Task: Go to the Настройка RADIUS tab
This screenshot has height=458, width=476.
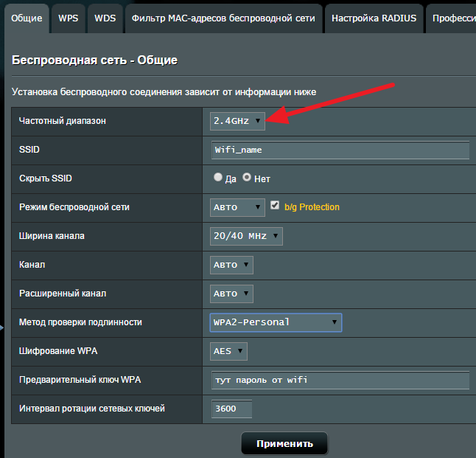Action: pyautogui.click(x=374, y=18)
